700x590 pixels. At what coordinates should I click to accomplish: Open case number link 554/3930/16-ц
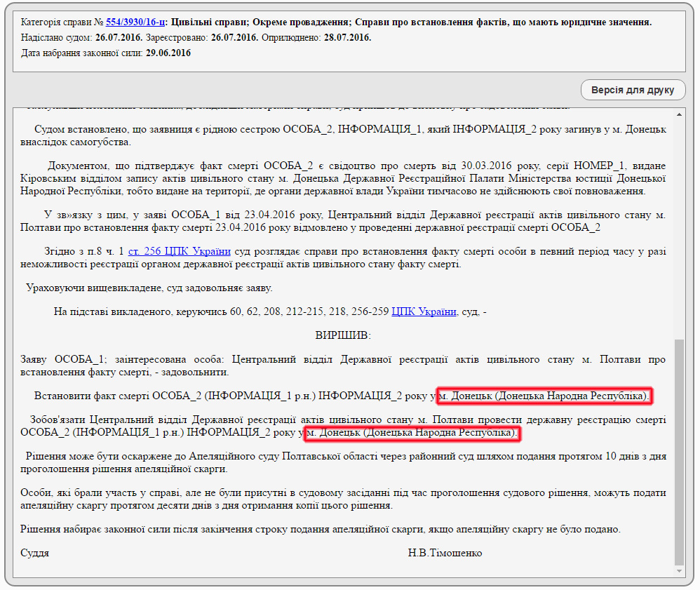[135, 22]
